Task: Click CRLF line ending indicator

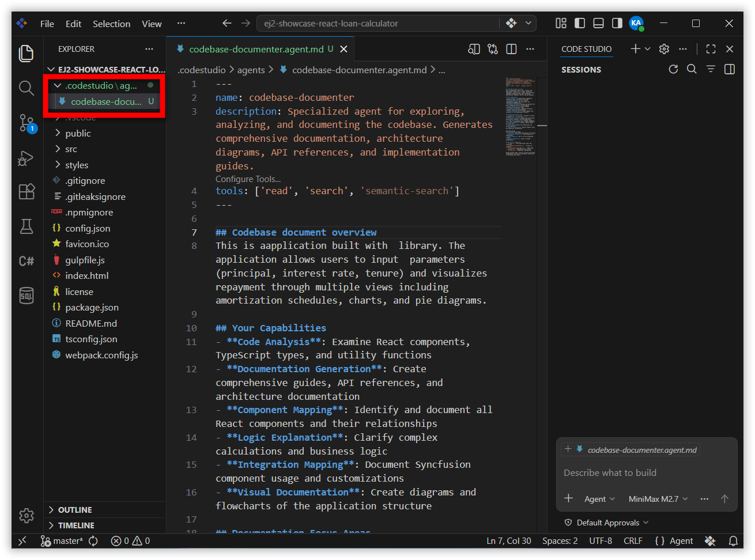Action: tap(633, 540)
